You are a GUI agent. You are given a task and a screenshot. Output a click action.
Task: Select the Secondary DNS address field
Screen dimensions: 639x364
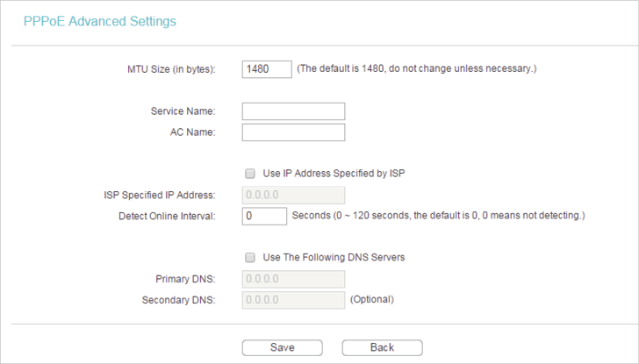(x=293, y=300)
